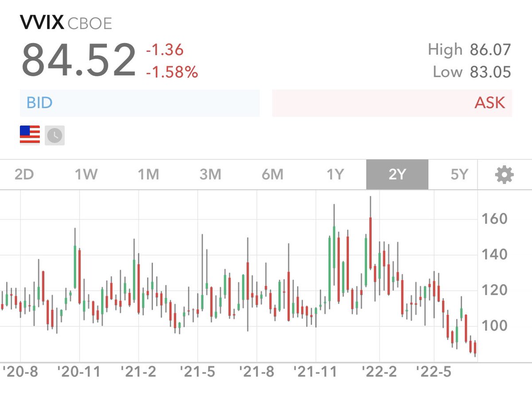Tap the 160 price axis label

495,219
